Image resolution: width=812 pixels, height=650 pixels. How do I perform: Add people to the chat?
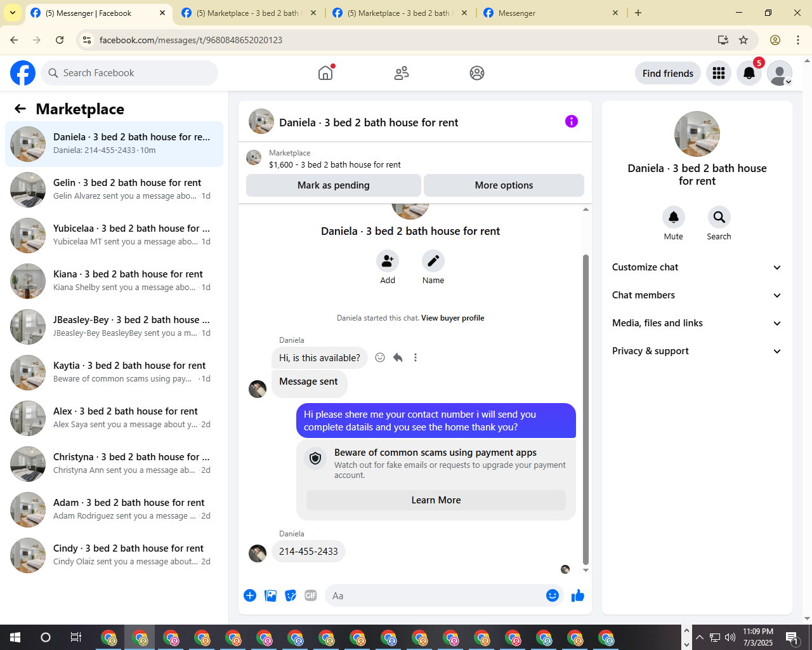pos(388,261)
